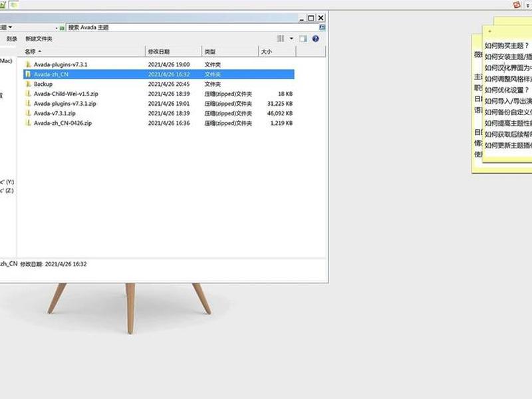This screenshot has width=532, height=399.
Task: Click the Avada-plugins-v7.3.1.zip file icon
Action: pyautogui.click(x=28, y=104)
